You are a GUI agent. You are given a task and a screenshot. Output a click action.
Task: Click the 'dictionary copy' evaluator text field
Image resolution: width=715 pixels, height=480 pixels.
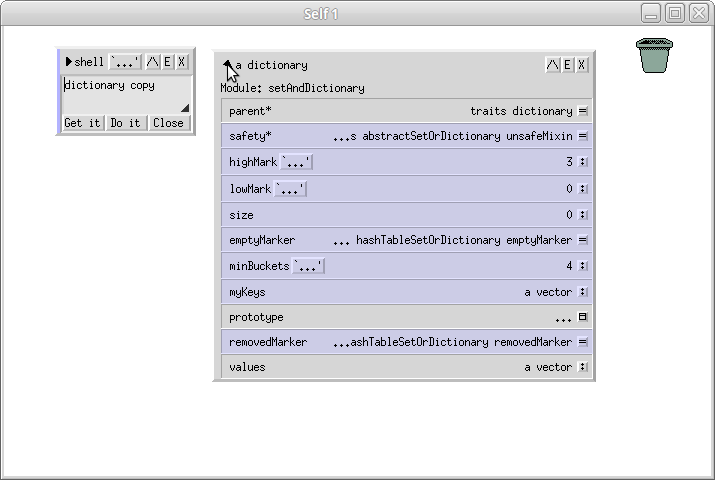click(x=127, y=95)
